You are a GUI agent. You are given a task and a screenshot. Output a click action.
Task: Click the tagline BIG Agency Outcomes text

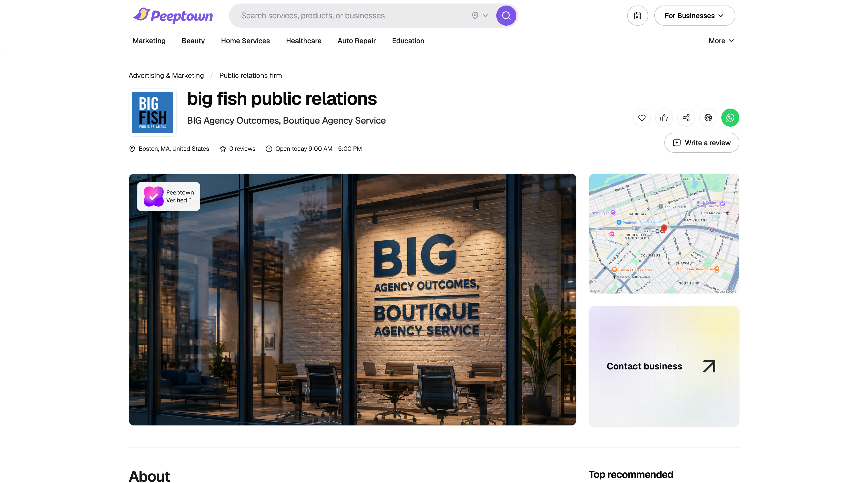[x=286, y=120]
